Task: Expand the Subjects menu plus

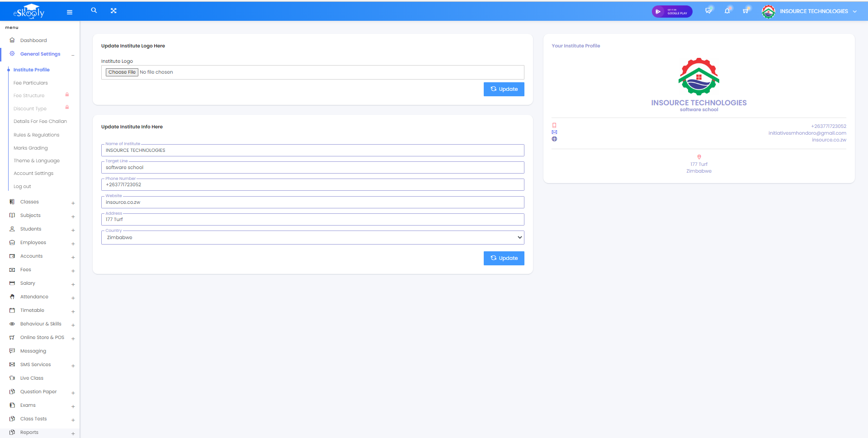Action: coord(73,217)
